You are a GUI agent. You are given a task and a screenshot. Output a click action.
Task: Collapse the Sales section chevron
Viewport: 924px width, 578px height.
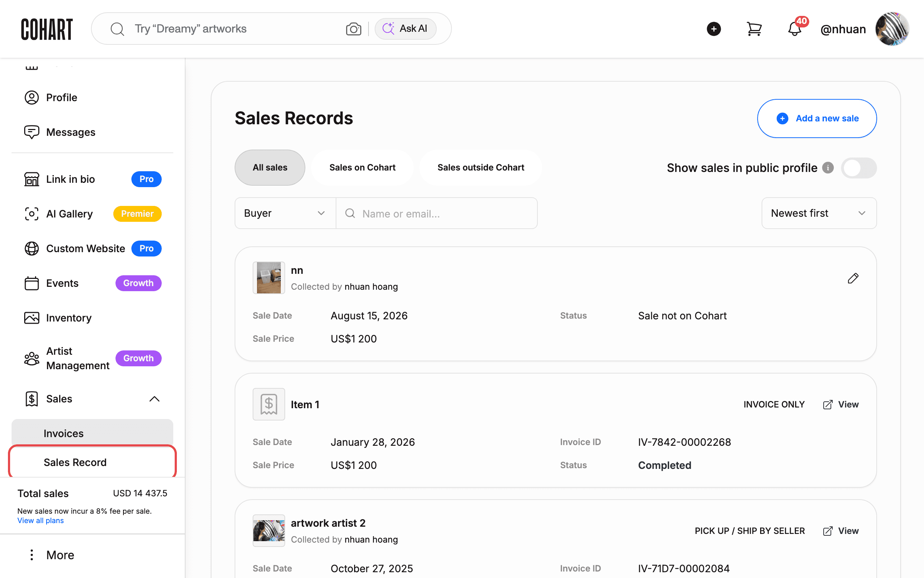[x=154, y=399]
